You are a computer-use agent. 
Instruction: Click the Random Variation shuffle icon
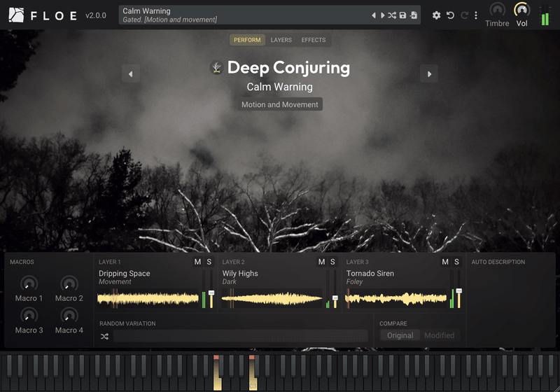click(x=104, y=336)
